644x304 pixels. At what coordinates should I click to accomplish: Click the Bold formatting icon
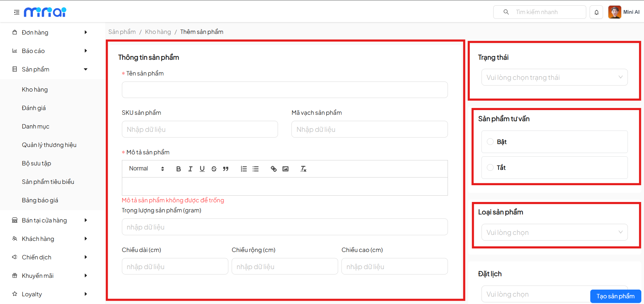coord(178,169)
